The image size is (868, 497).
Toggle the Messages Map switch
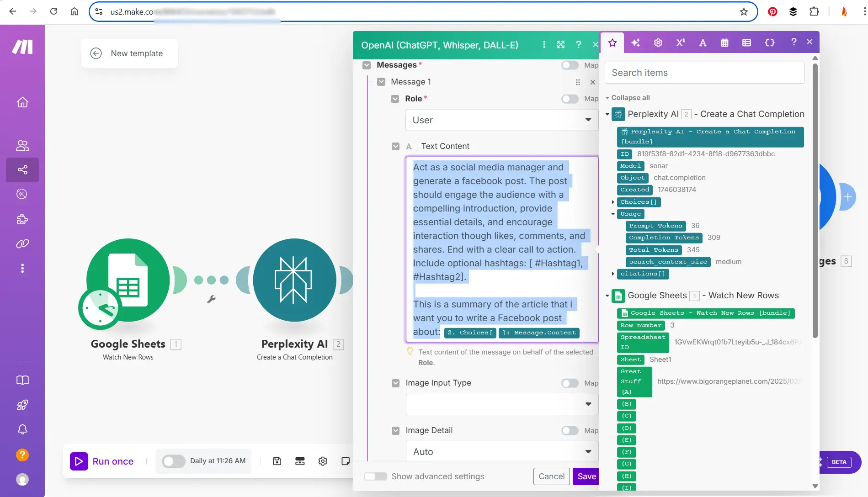(570, 65)
